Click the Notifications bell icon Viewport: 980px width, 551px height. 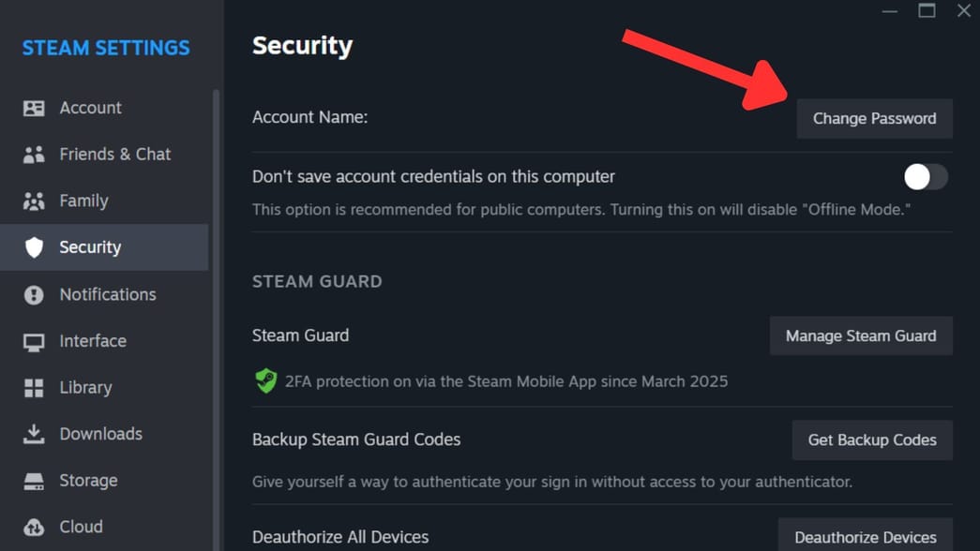tap(34, 294)
